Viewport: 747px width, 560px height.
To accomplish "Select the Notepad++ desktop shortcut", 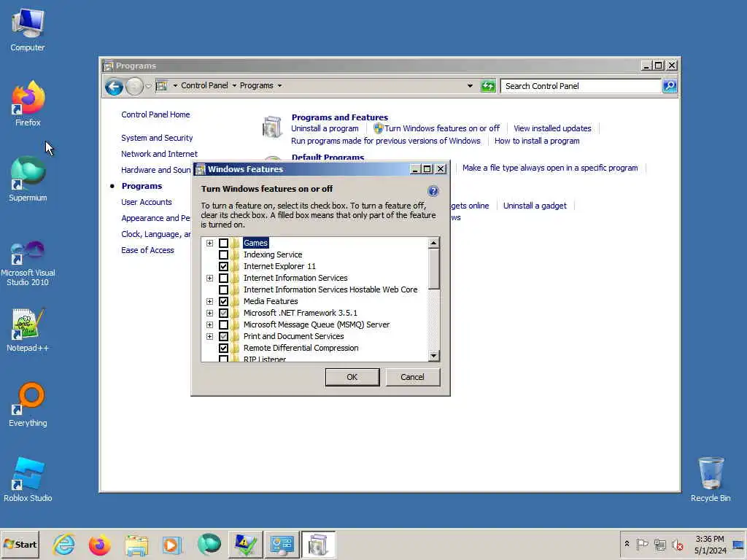I will click(x=28, y=330).
